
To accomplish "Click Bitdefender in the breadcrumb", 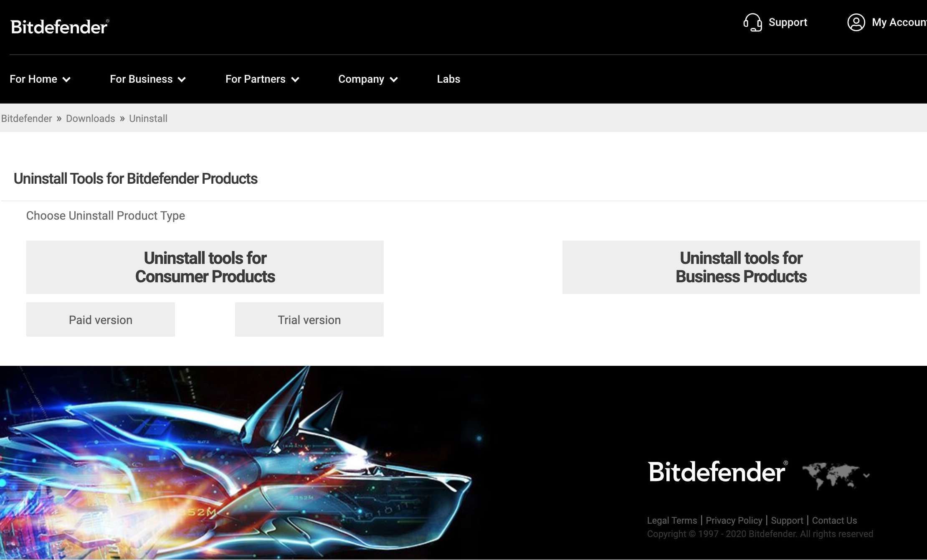I will tap(27, 119).
